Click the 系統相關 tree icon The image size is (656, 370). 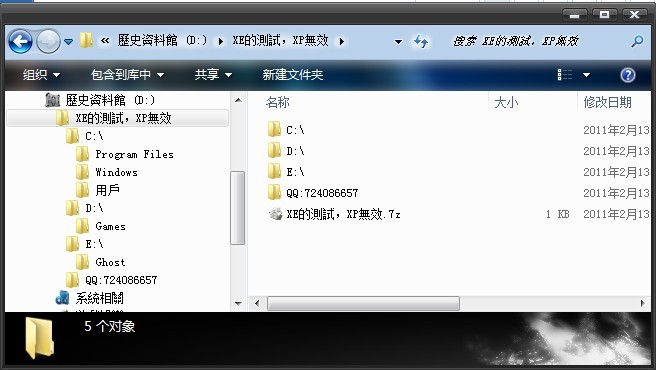coord(62,298)
